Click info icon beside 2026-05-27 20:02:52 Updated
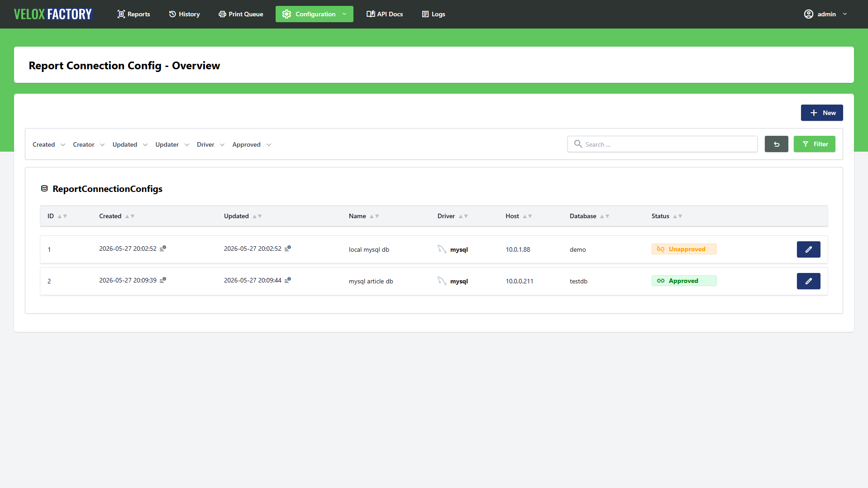The width and height of the screenshot is (868, 488). coord(288,248)
